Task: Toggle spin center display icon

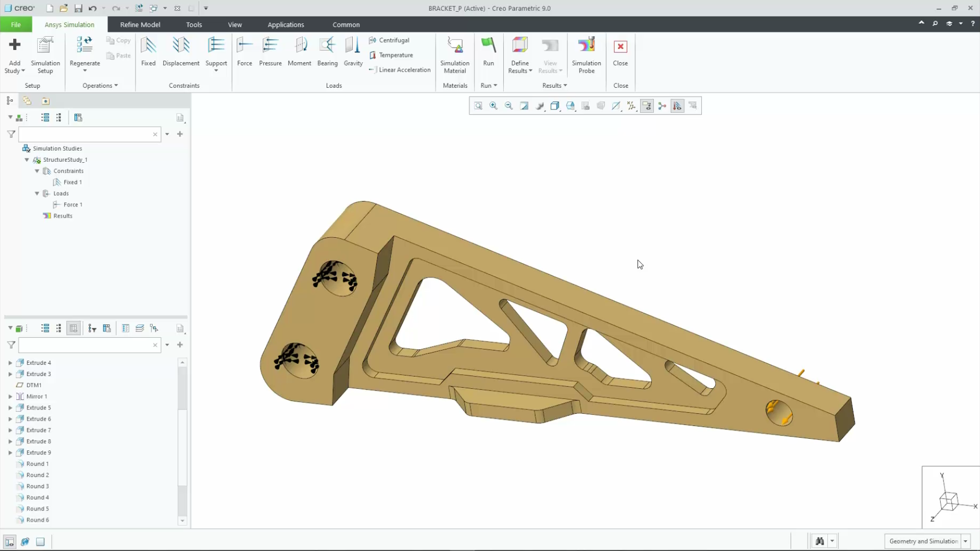Action: [x=662, y=106]
